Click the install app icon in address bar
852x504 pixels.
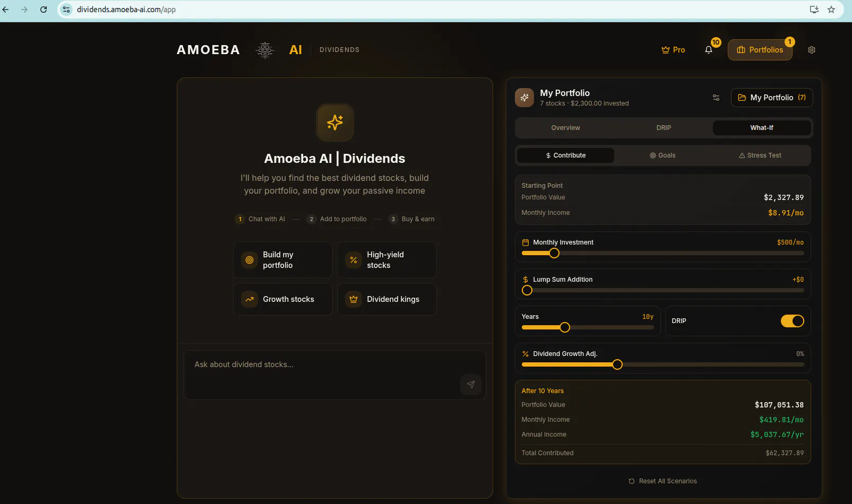[x=814, y=10]
